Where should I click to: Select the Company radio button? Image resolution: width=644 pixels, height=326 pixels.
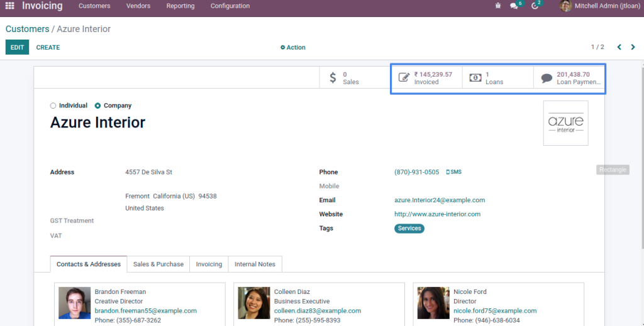[x=97, y=106]
